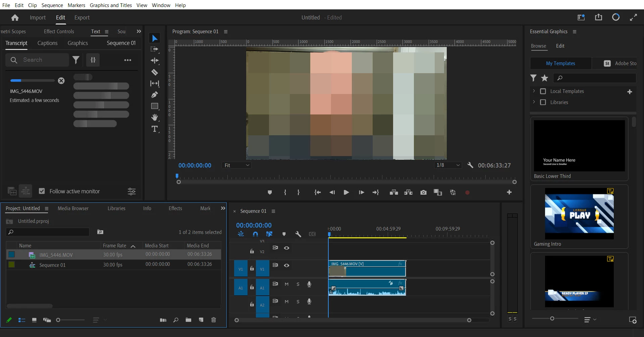Open Program monitor panel menu
The height and width of the screenshot is (337, 644).
[226, 32]
